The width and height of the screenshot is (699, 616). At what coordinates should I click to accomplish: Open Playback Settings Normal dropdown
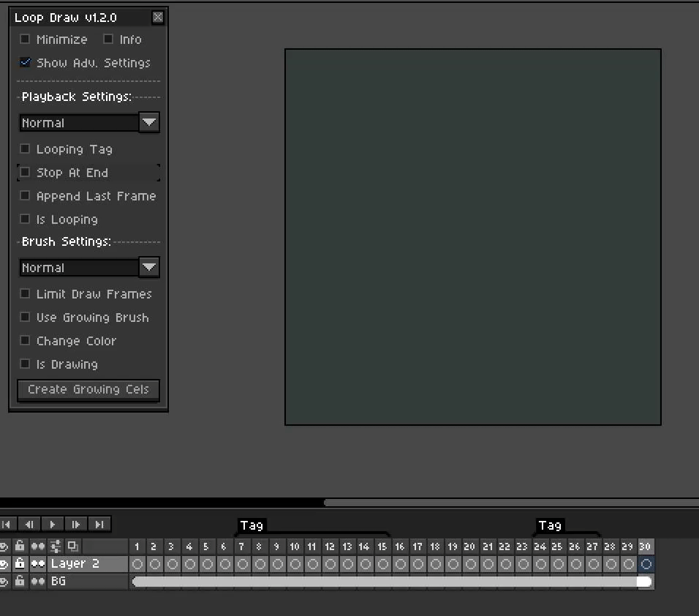point(89,122)
